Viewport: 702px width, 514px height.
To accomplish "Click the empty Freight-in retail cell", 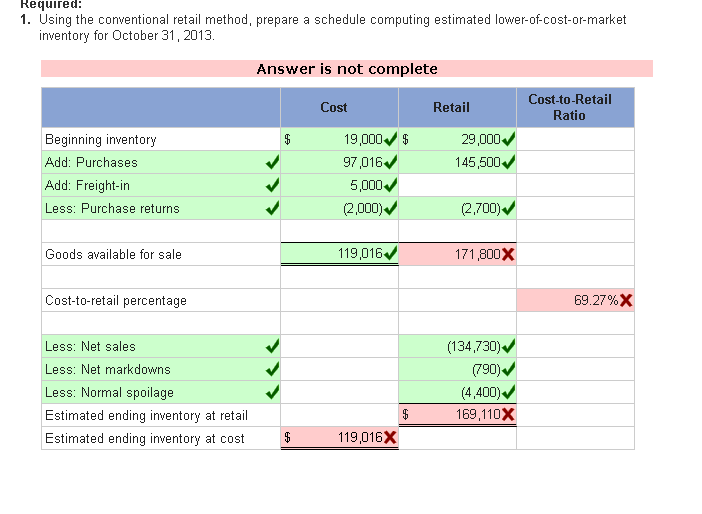I will (x=457, y=185).
